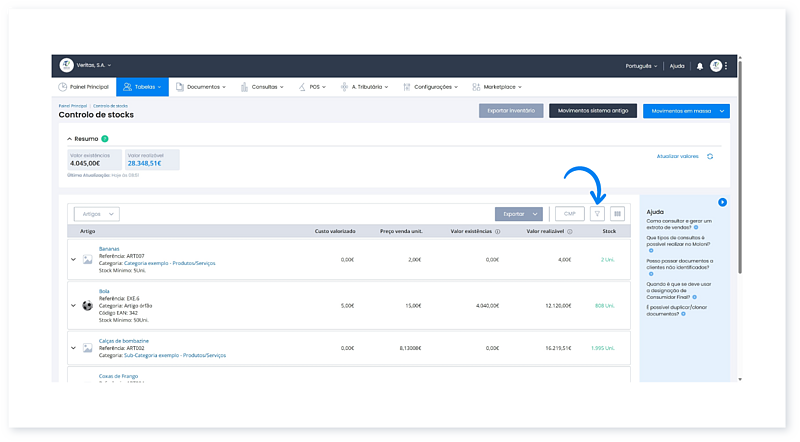
Task: Go to Painel Principal tab
Action: [x=84, y=87]
